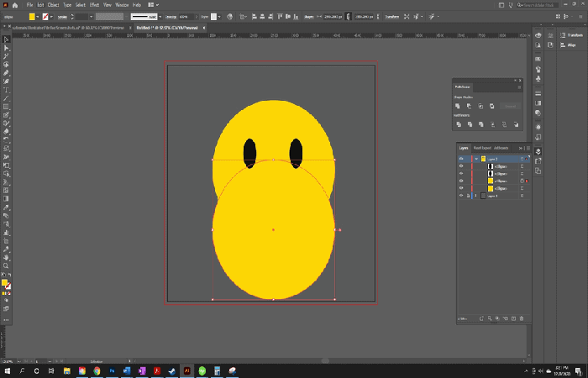This screenshot has height=378, width=588.
Task: Click the Opacity link in control bar
Action: coord(171,17)
